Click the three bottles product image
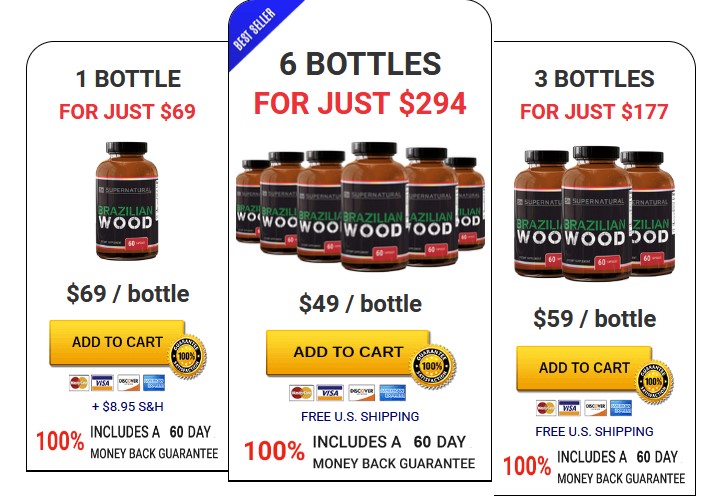713x496 pixels. click(595, 214)
